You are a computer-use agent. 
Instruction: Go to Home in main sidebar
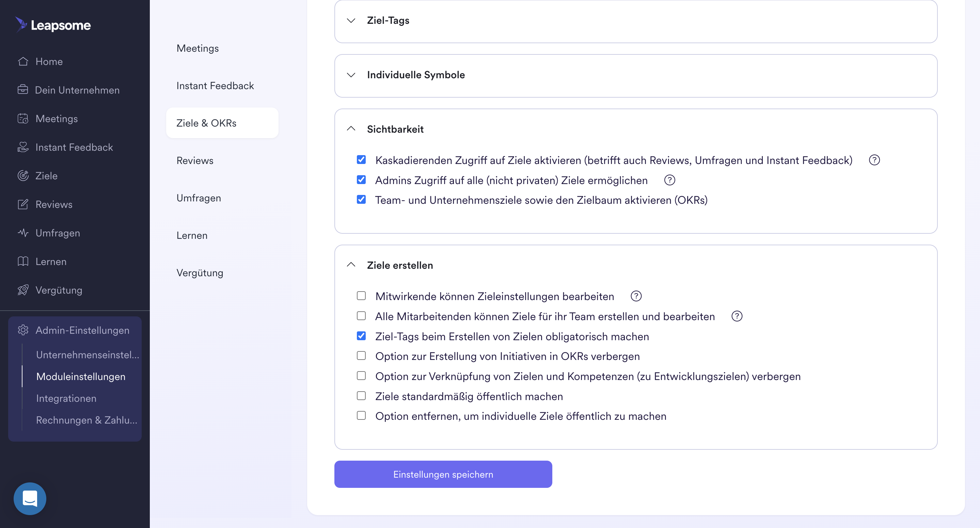[x=49, y=62]
